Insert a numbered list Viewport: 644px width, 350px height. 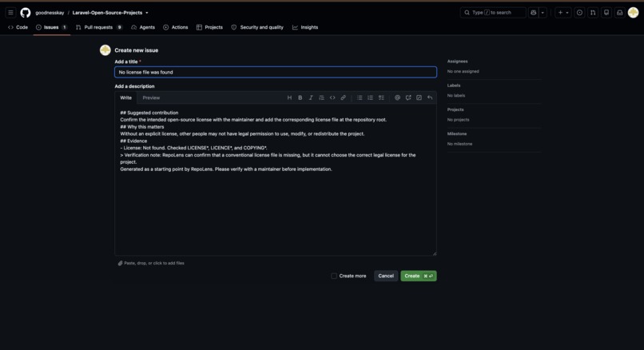point(371,97)
